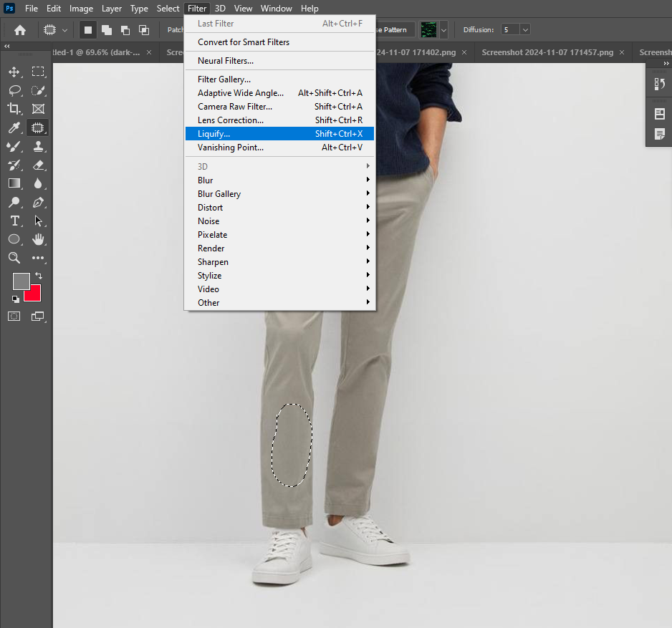This screenshot has width=672, height=628.
Task: Select the Hand tool
Action: (x=38, y=239)
